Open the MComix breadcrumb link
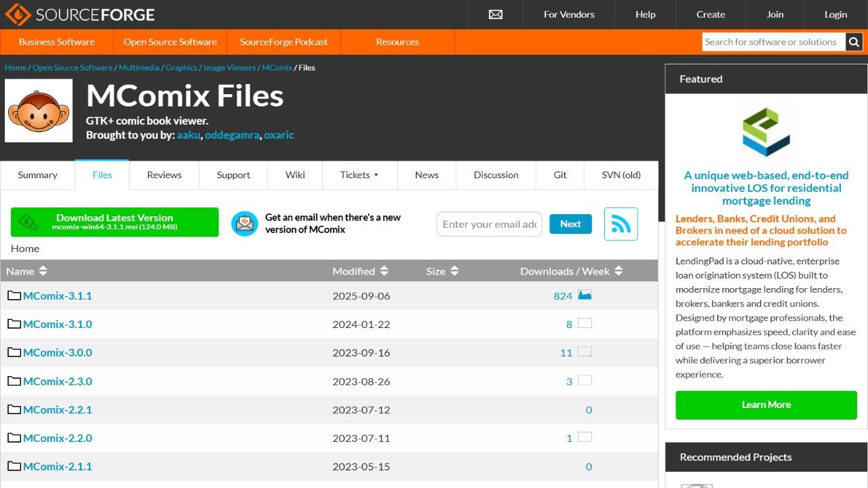Viewport: 868px width, 488px height. pos(277,68)
